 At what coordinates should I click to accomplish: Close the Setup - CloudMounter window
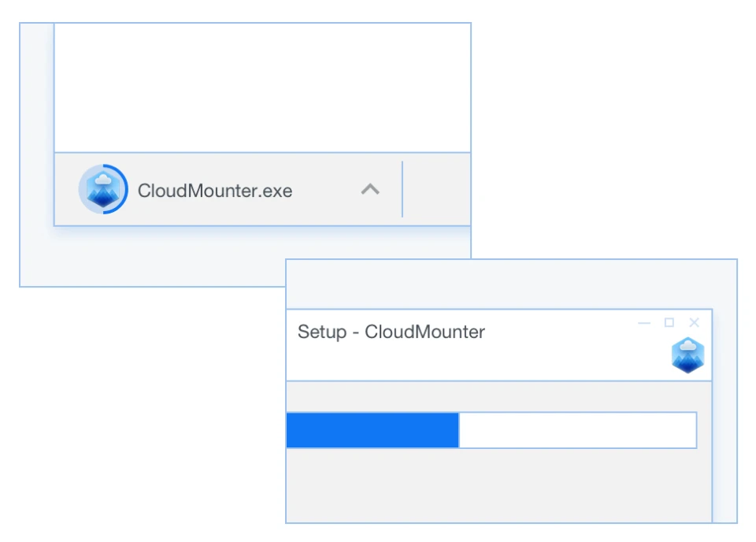click(x=695, y=322)
